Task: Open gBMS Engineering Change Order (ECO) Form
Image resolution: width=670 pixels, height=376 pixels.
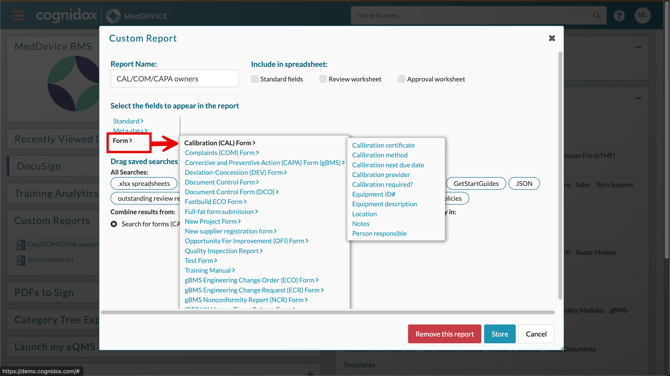Action: coord(251,280)
